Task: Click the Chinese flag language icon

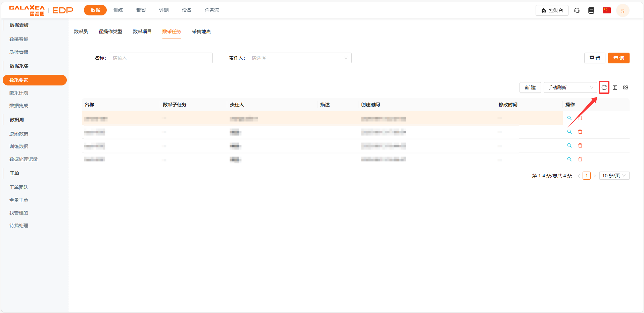Action: [606, 10]
